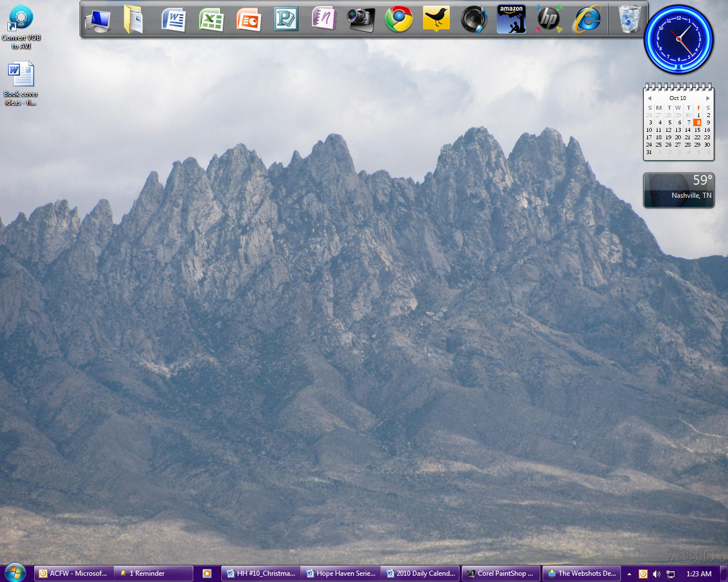Launch Microsoft Publisher from the dock

(286, 20)
